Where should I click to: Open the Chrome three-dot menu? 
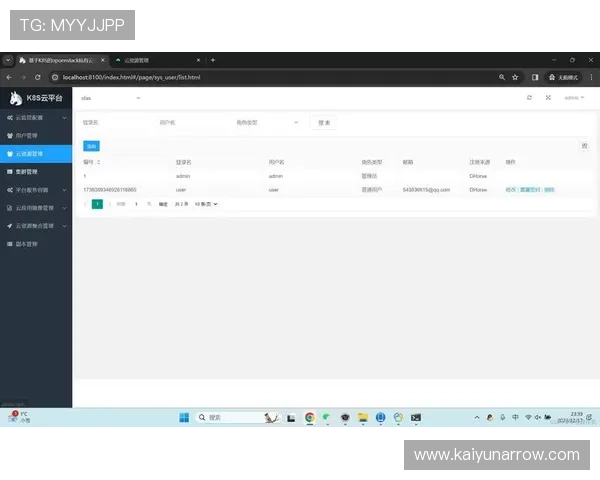pyautogui.click(x=590, y=77)
